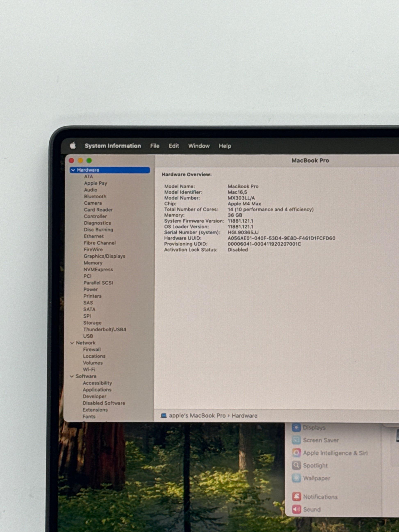Open the File menu
399x532 pixels.
155,146
